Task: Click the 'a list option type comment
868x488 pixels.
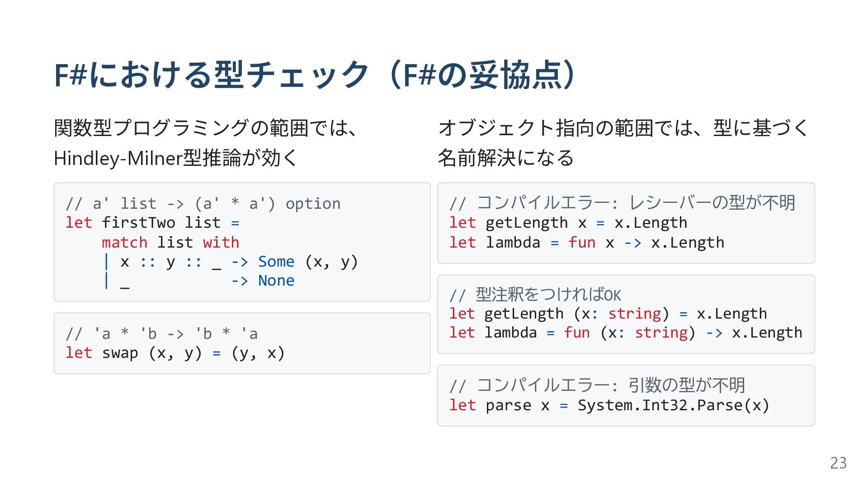Action: (203, 204)
